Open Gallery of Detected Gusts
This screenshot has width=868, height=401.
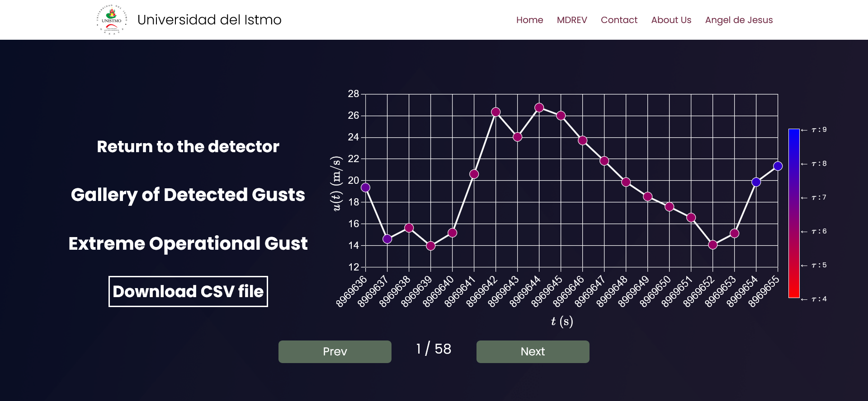coord(188,195)
